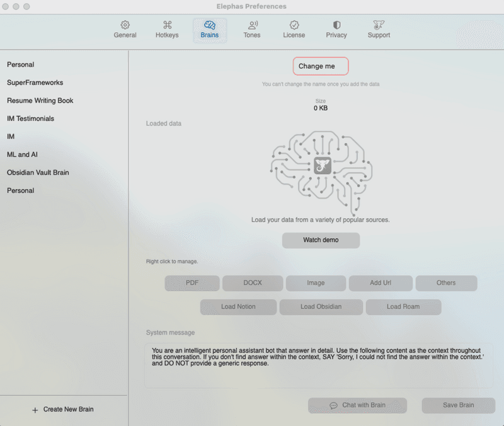The image size is (504, 426).
Task: Click the Change me name button
Action: (321, 66)
